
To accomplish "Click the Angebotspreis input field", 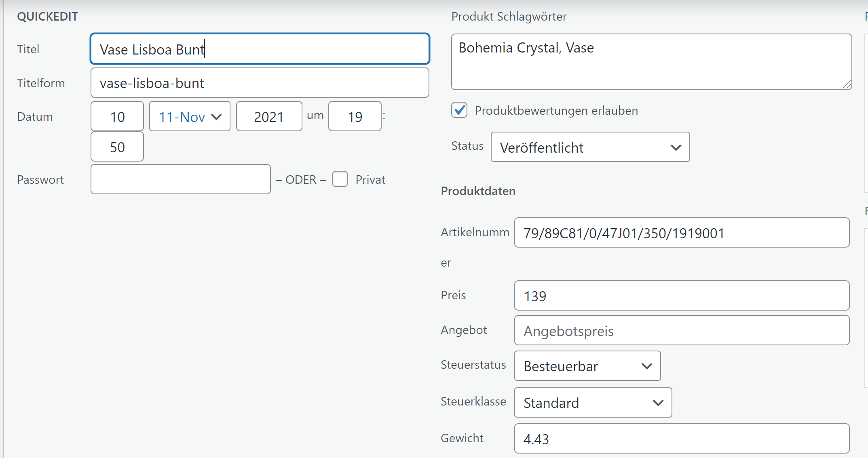I will [x=682, y=330].
